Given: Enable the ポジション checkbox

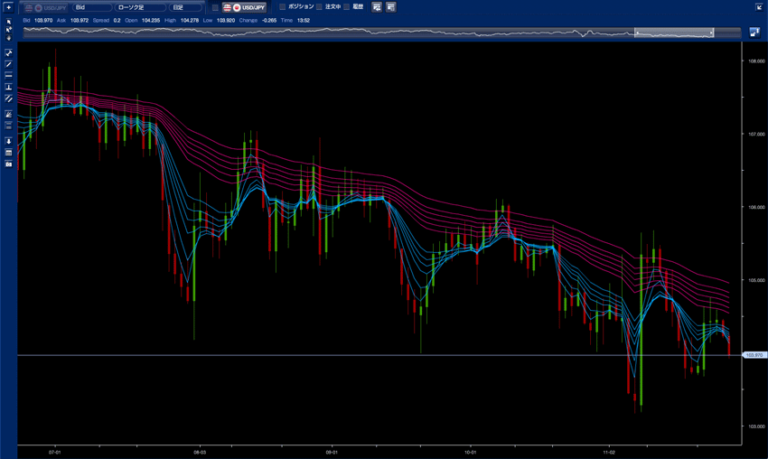Looking at the screenshot, I should click(283, 7).
